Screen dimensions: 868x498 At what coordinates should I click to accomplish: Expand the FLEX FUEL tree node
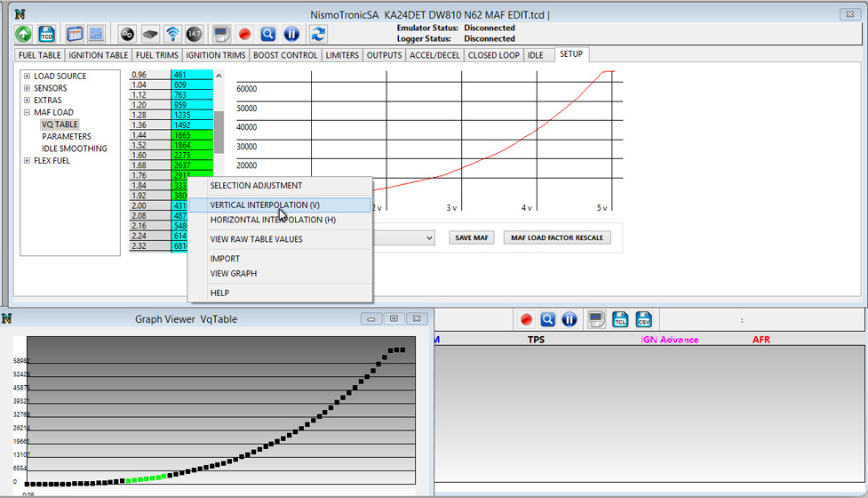click(27, 161)
